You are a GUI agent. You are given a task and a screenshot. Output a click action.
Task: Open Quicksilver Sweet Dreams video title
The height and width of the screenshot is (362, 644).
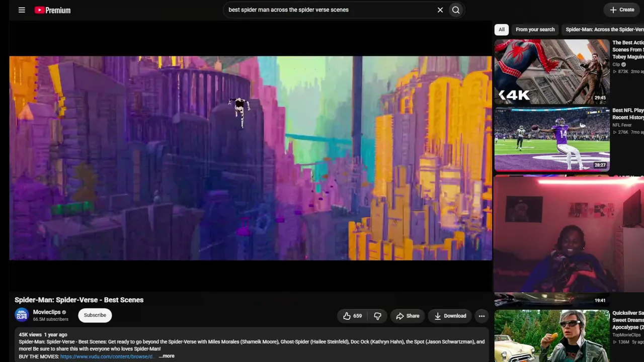point(628,320)
